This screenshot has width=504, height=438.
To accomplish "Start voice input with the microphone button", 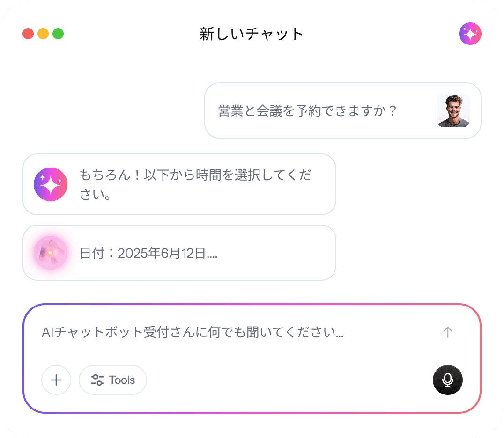I will (x=447, y=380).
